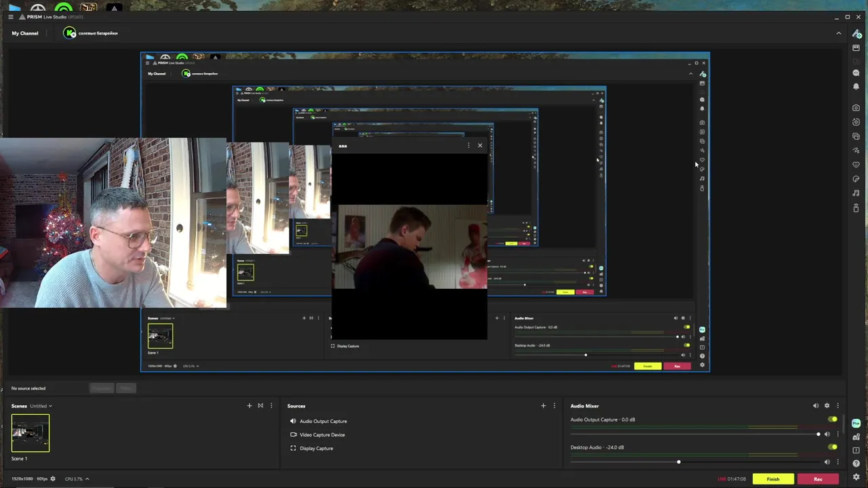
Task: Close the aaa popup inside the preview
Action: point(480,145)
